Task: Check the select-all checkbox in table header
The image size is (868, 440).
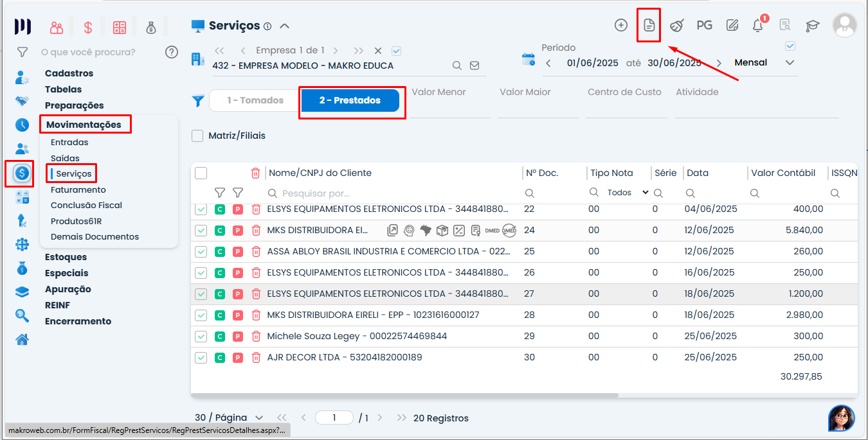Action: 201,173
